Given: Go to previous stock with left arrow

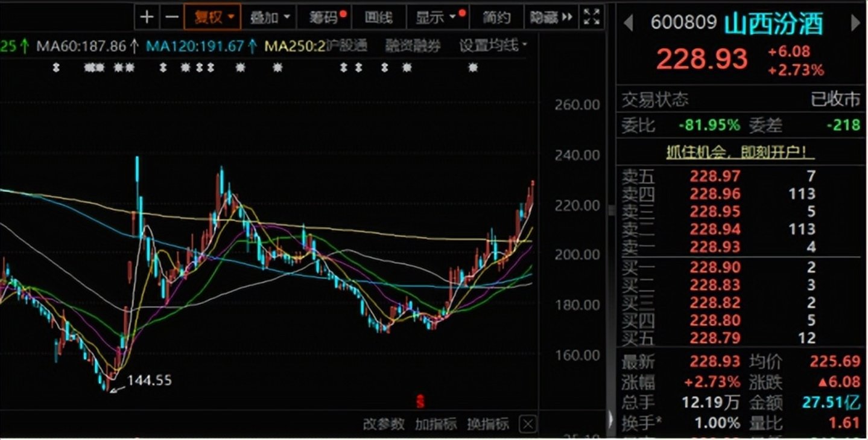Looking at the screenshot, I should 628,24.
